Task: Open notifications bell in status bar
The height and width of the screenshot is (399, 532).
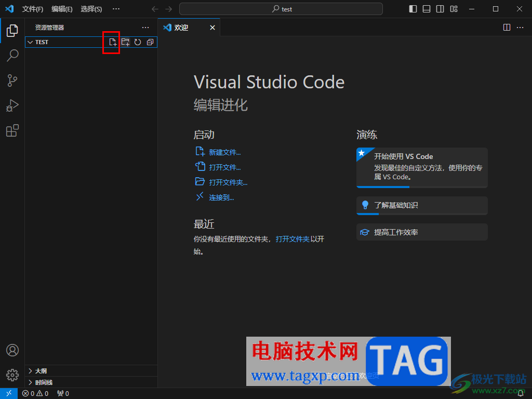Action: [x=521, y=393]
